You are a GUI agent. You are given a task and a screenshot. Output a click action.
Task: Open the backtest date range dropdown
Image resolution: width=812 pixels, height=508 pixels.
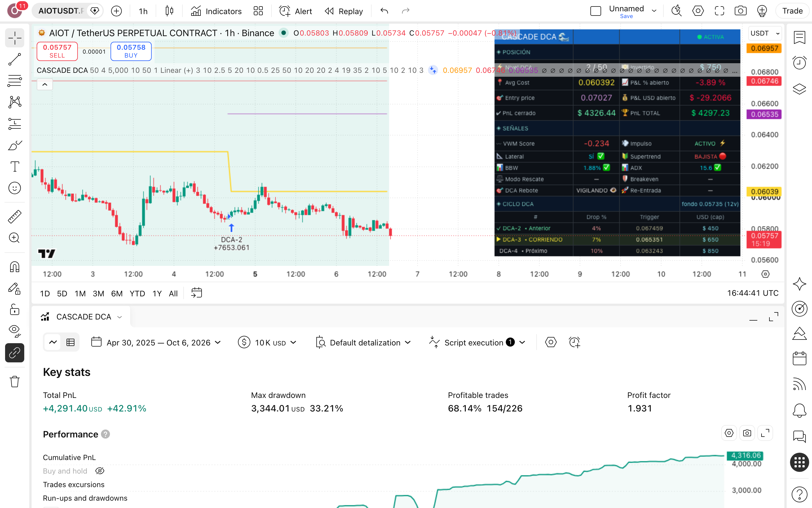coord(156,342)
